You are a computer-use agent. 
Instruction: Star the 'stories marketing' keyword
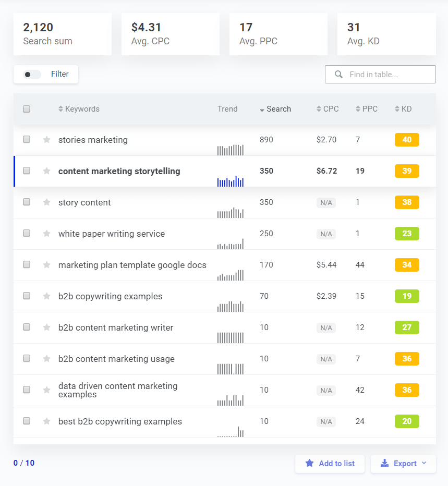(47, 140)
